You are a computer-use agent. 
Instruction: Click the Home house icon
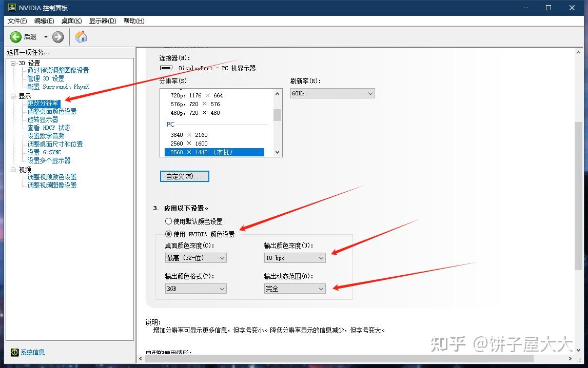point(81,37)
